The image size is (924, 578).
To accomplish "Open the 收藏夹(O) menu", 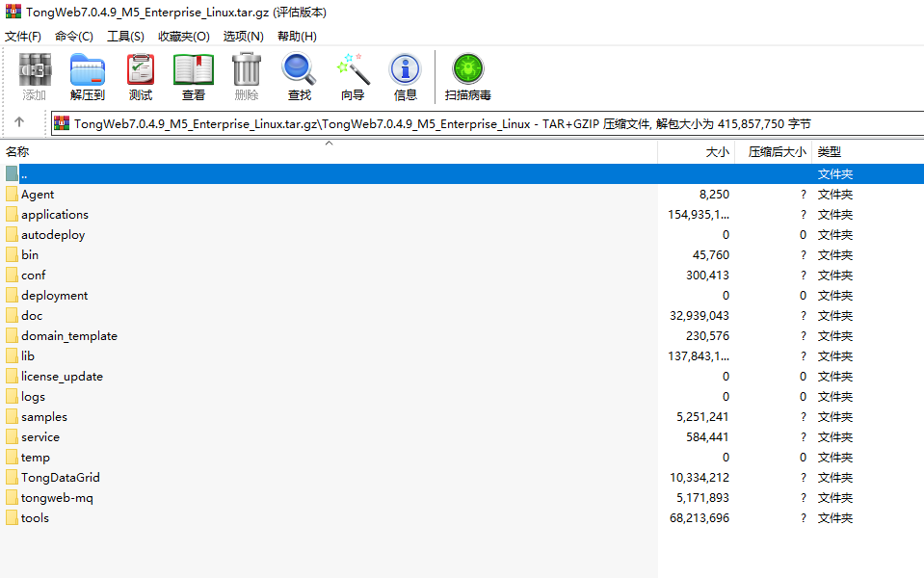I will point(183,37).
